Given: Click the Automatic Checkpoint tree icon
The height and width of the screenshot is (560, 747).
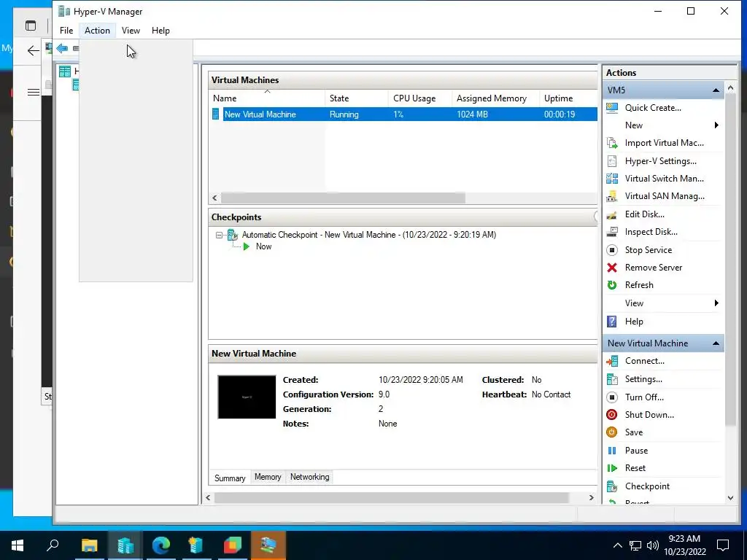Looking at the screenshot, I should pyautogui.click(x=233, y=235).
